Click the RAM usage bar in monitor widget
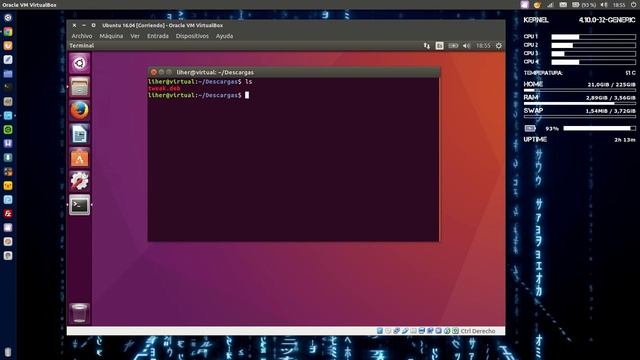Image resolution: width=640 pixels, height=360 pixels. coord(580,103)
